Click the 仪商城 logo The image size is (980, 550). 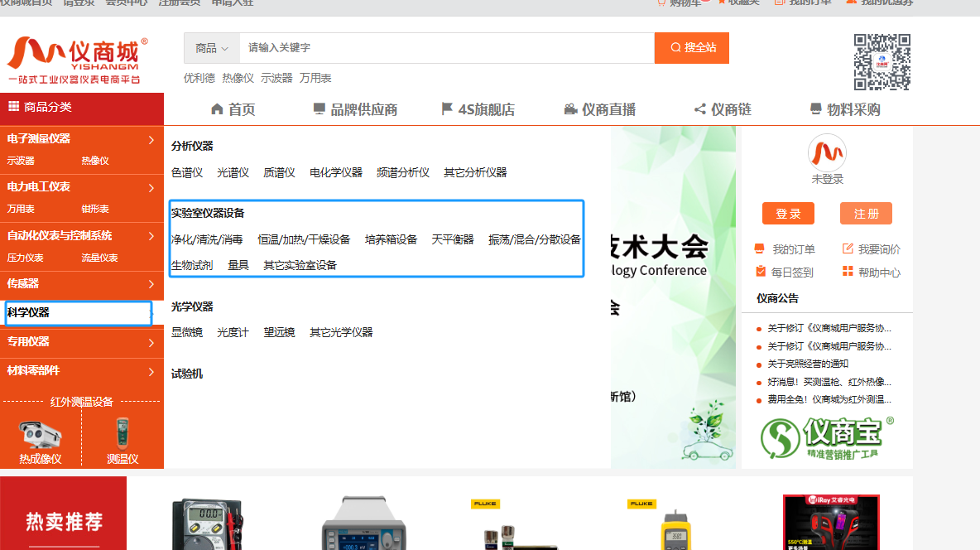click(x=77, y=60)
